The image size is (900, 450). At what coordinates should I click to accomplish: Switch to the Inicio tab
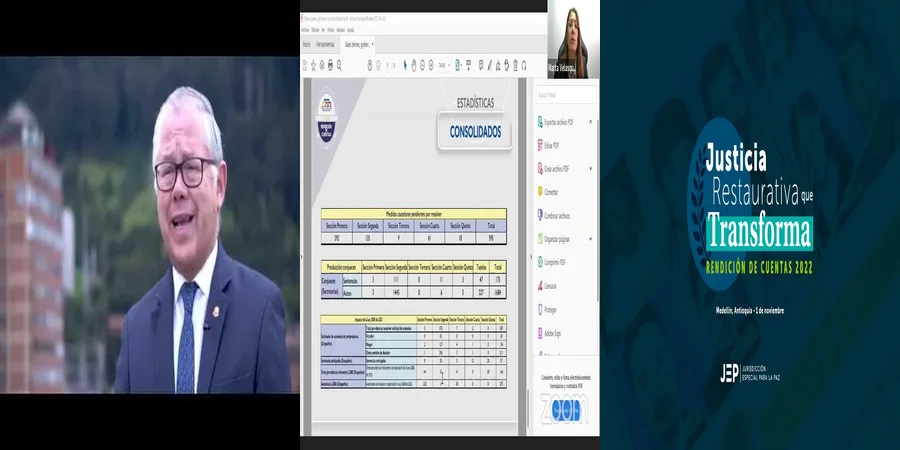[307, 44]
